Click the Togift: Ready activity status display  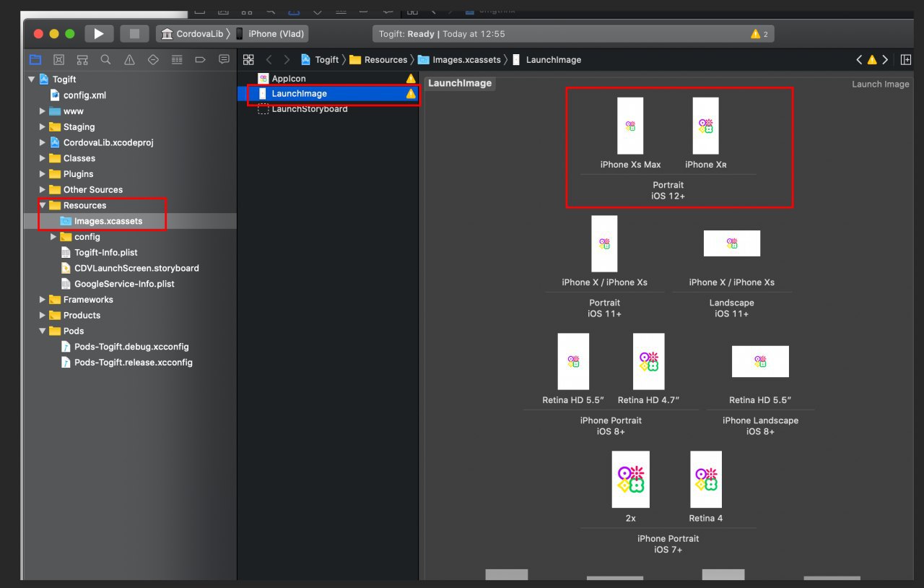coord(573,34)
